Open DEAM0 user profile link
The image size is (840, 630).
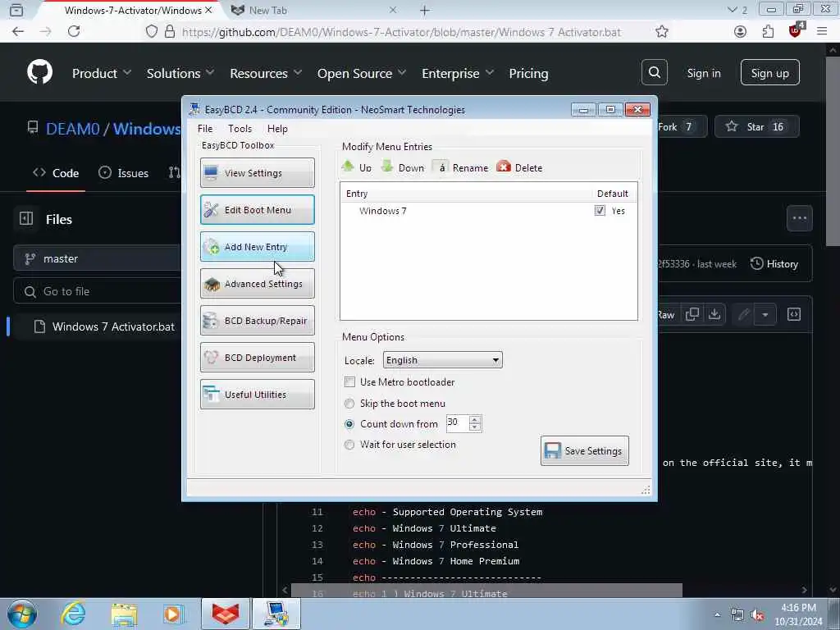coord(72,129)
